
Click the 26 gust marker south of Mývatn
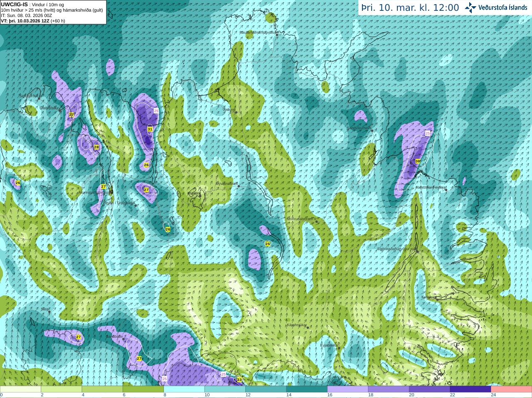point(168,229)
